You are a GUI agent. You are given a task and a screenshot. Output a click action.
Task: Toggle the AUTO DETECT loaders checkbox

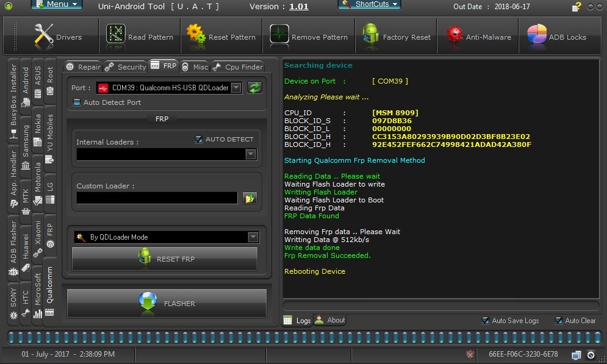pyautogui.click(x=199, y=140)
